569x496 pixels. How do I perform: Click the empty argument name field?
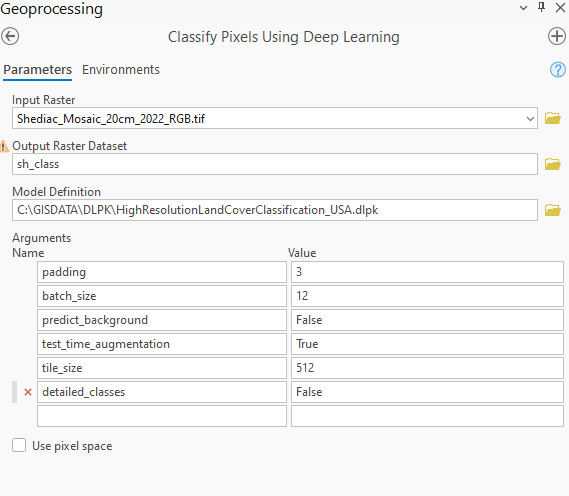point(162,416)
